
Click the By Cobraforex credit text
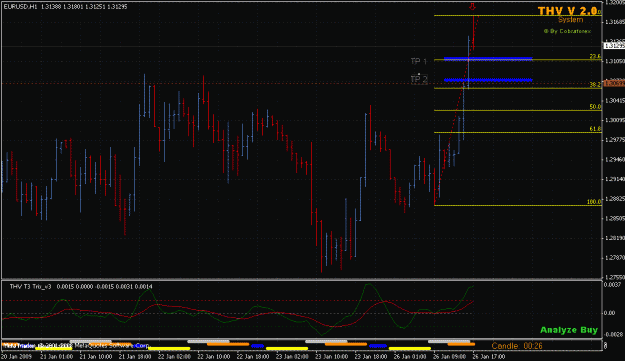click(x=567, y=31)
